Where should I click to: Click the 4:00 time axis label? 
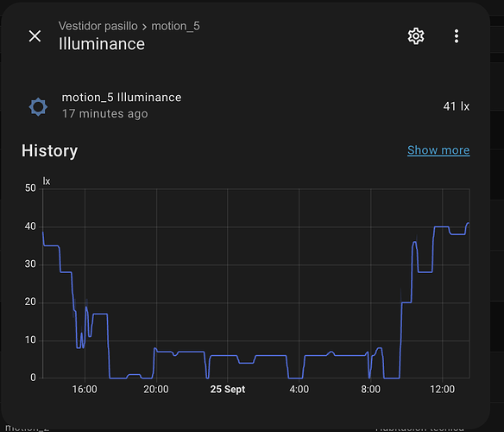[299, 389]
